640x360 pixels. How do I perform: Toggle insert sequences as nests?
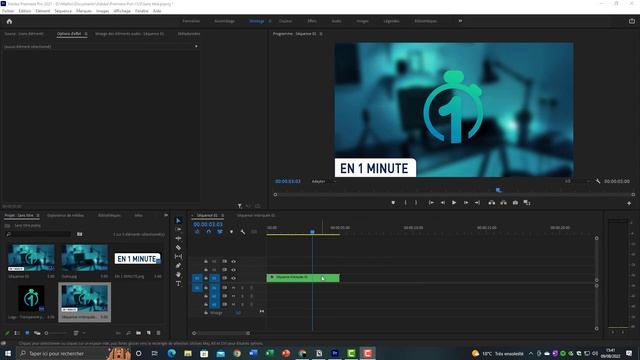tap(197, 232)
